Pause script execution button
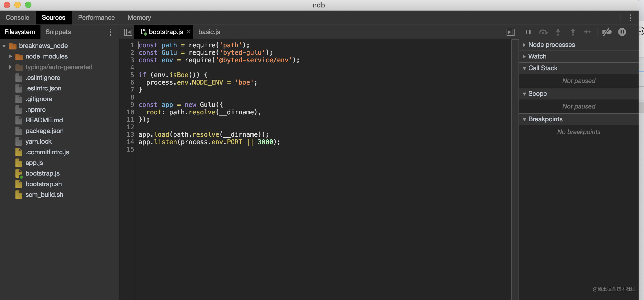This screenshot has width=644, height=300. pos(528,32)
